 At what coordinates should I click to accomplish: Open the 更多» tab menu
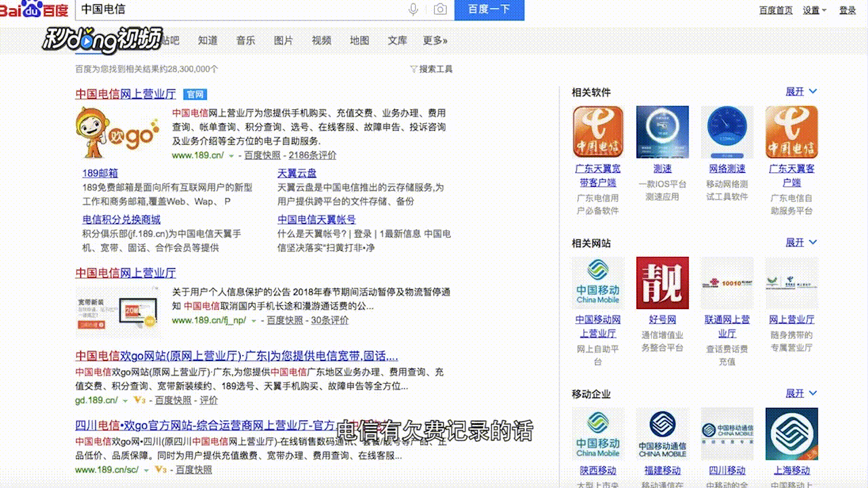click(435, 41)
